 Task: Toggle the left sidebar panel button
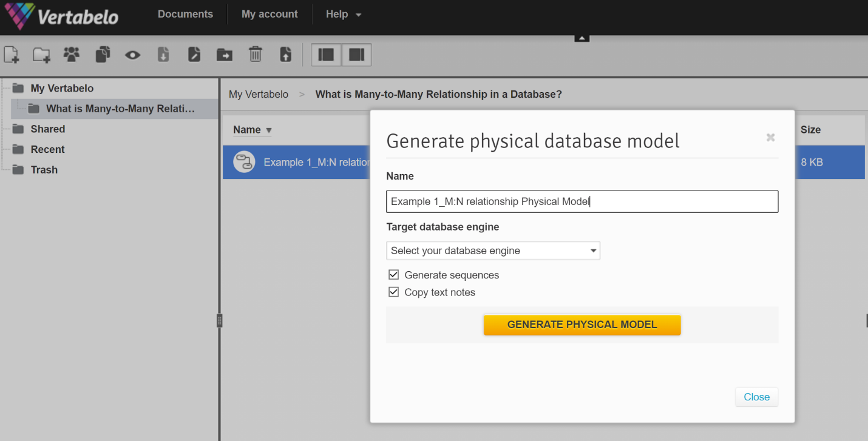click(327, 55)
